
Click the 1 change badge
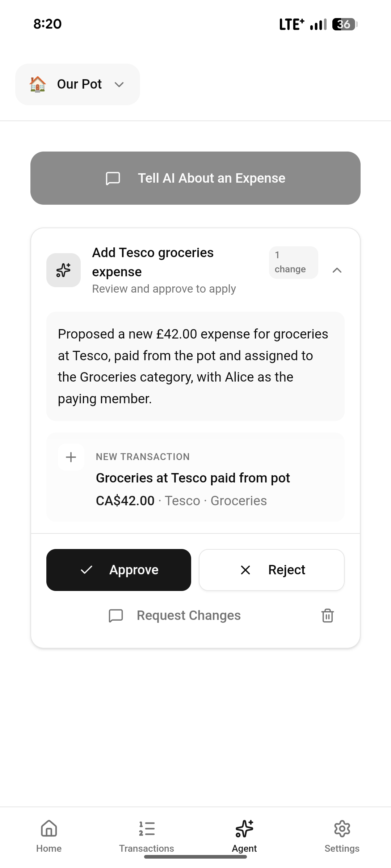click(x=293, y=263)
